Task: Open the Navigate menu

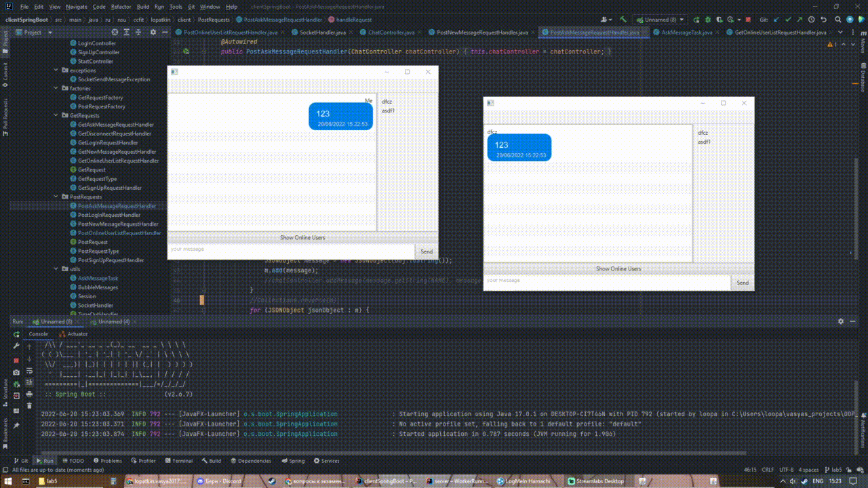Action: coord(77,7)
